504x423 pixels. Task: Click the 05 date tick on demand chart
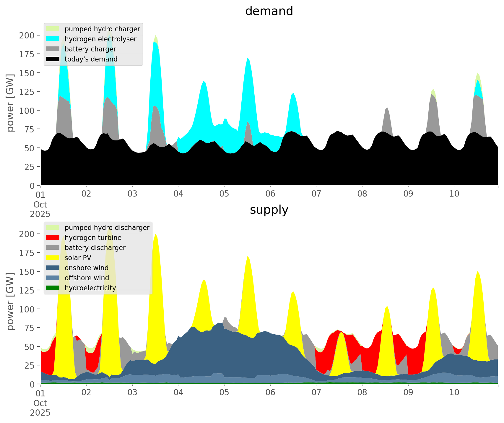pos(224,194)
